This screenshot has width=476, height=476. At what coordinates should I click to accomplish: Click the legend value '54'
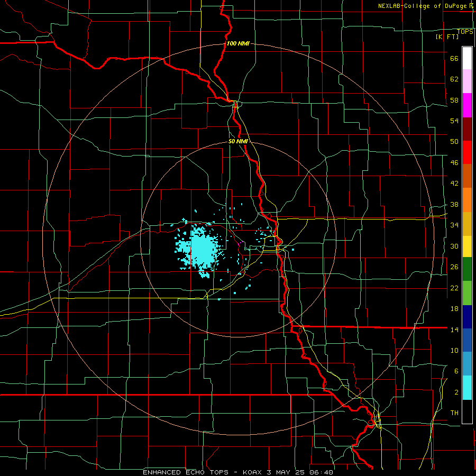[x=454, y=121]
